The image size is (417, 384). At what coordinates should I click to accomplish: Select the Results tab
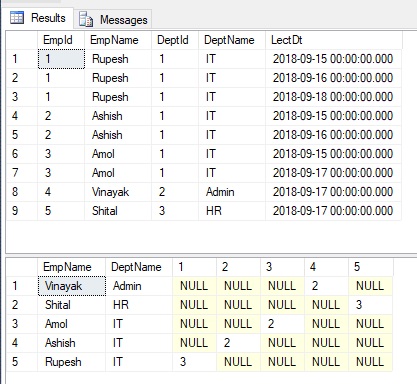pyautogui.click(x=37, y=18)
